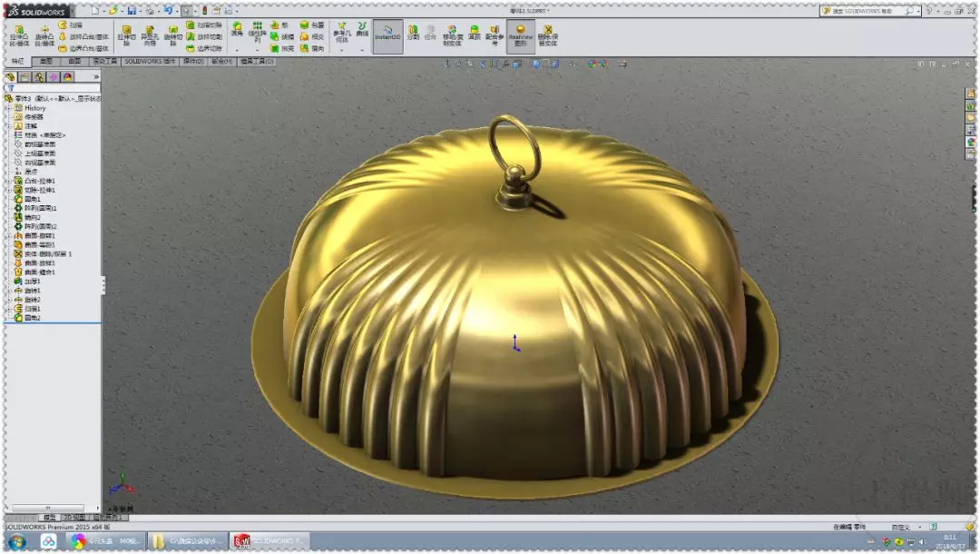The width and height of the screenshot is (980, 554).
Task: Choose the Boundary Boss/Base (边界凸台/基体) tool
Action: click(x=83, y=48)
